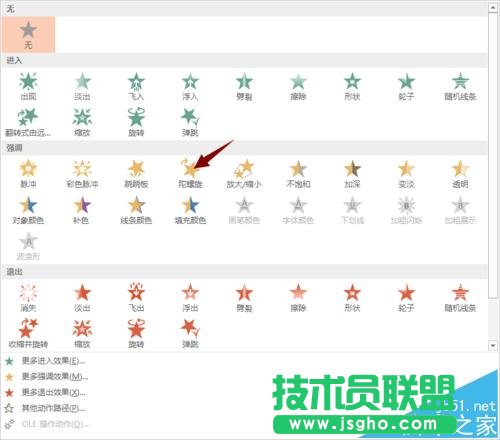The height and width of the screenshot is (440, 500).
Task: Apply the green 弹跳 bounce entrance effect
Action: (190, 122)
